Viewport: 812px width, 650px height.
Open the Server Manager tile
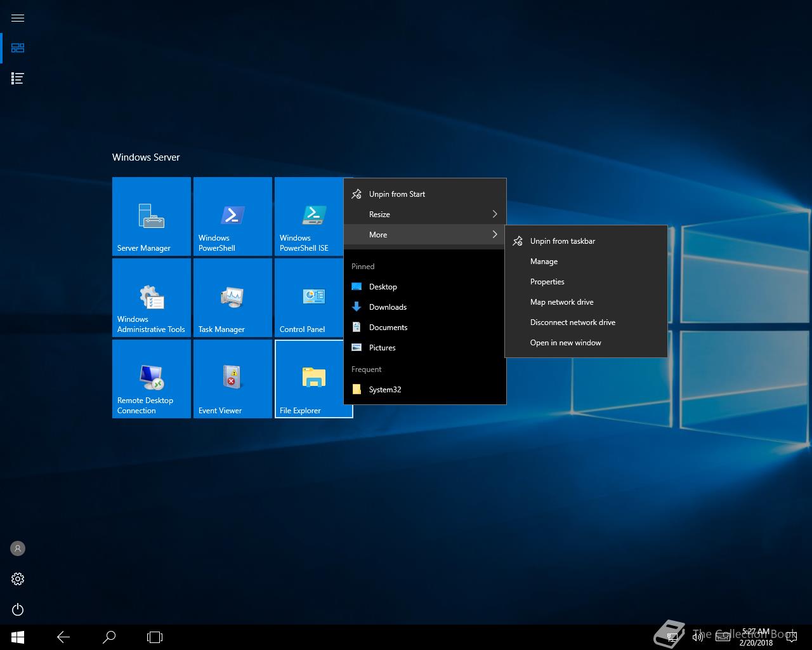pyautogui.click(x=152, y=216)
